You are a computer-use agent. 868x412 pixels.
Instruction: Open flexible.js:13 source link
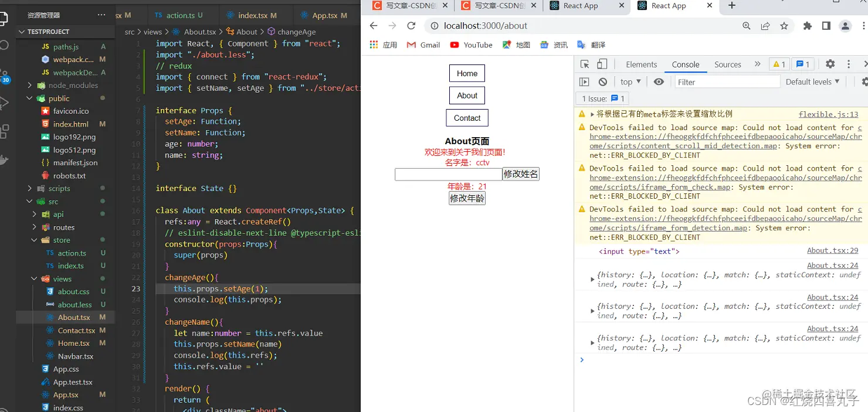point(828,114)
